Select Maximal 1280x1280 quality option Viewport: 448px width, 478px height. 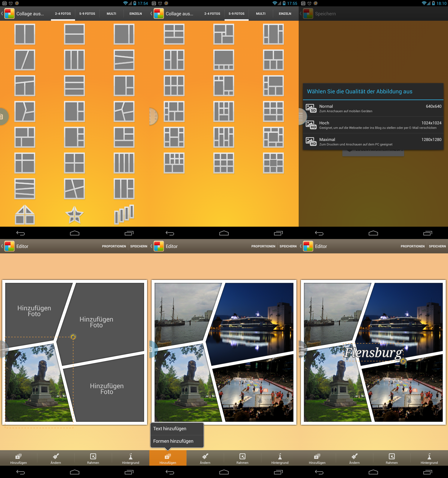[373, 142]
